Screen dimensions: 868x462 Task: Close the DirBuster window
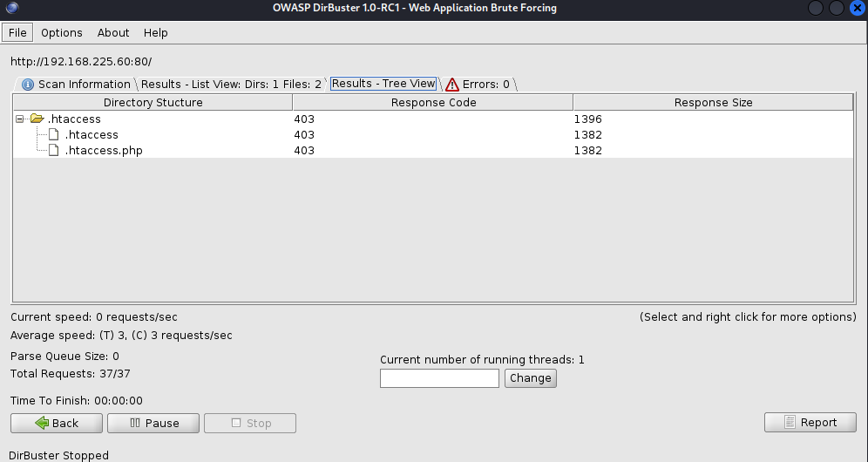click(x=857, y=8)
